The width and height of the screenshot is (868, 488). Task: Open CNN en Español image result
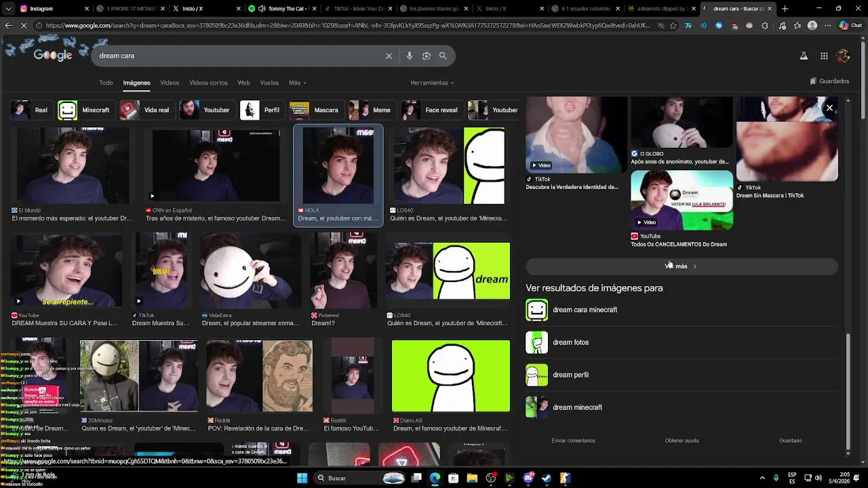point(216,165)
